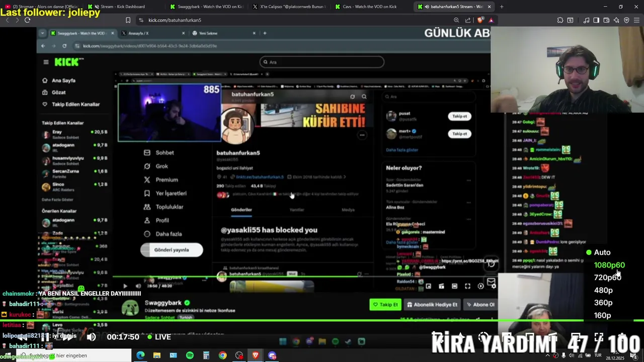This screenshot has width=644, height=362.
Task: Click the hamburger menu beside KICK logo
Action: [46, 62]
